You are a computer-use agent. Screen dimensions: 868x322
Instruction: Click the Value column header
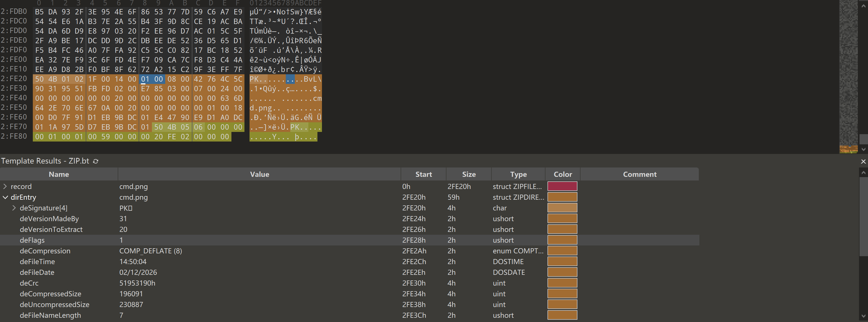(259, 174)
